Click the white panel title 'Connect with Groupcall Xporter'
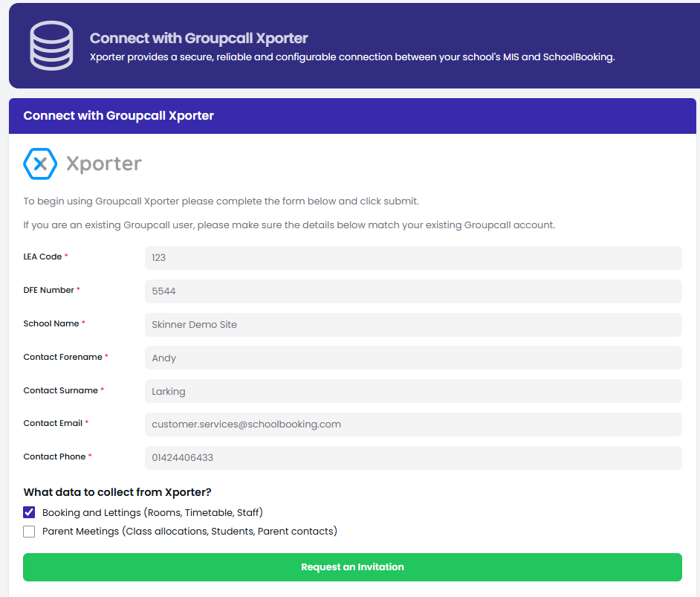The height and width of the screenshot is (597, 700). coord(118,116)
